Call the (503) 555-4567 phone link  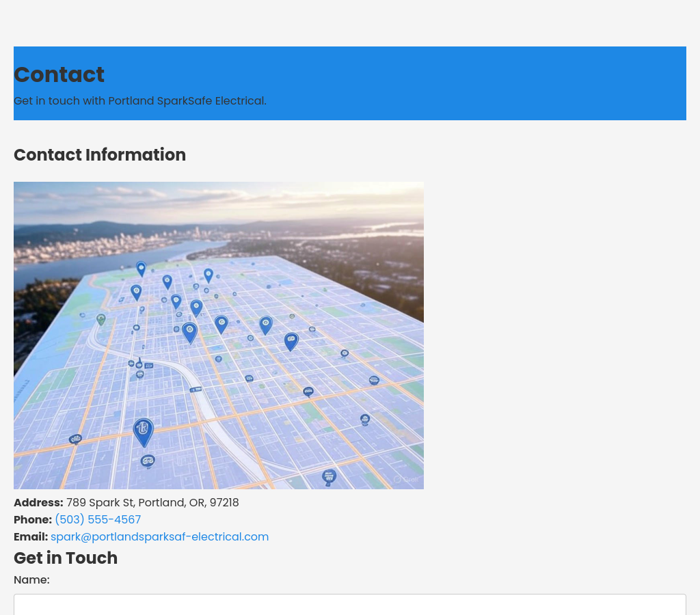(98, 520)
